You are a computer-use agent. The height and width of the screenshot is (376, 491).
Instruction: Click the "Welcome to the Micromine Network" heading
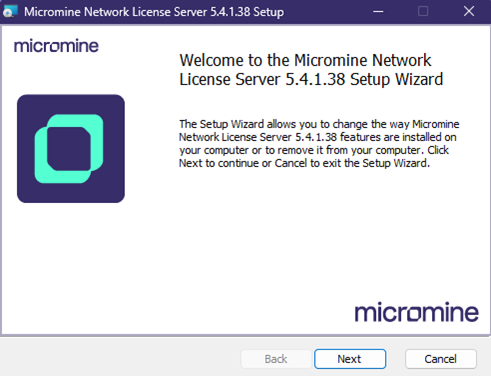click(311, 70)
